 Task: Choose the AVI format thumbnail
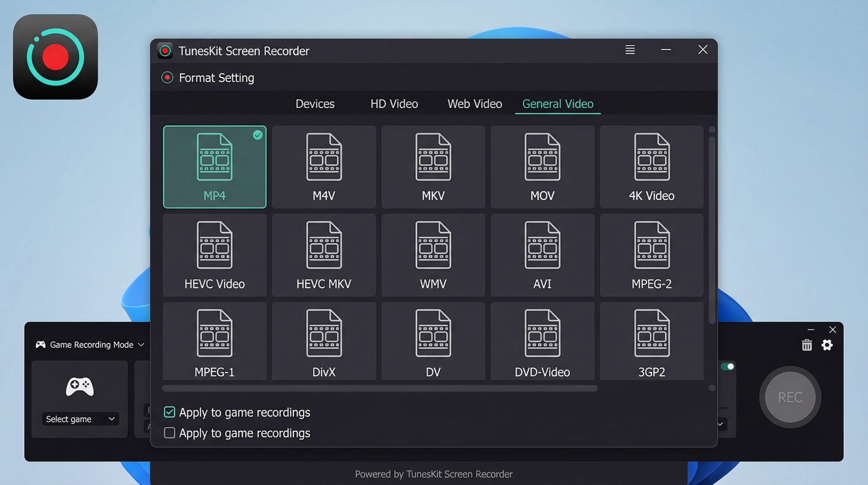point(542,255)
